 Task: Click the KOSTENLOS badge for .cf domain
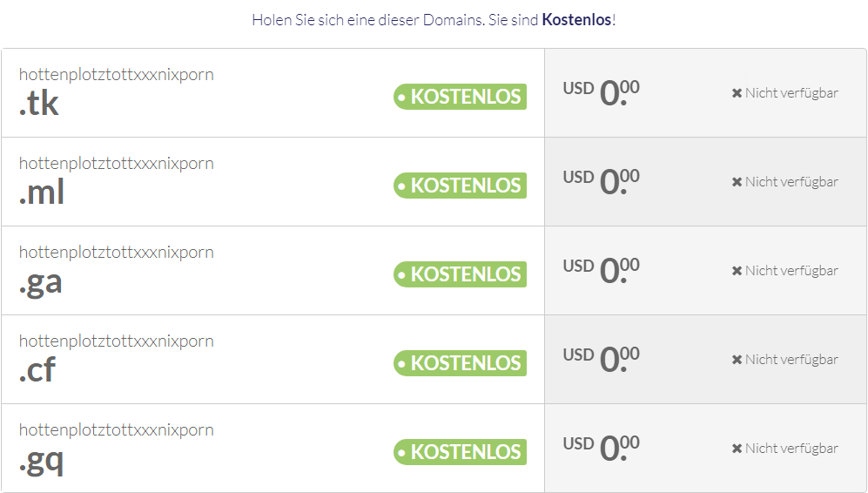460,363
